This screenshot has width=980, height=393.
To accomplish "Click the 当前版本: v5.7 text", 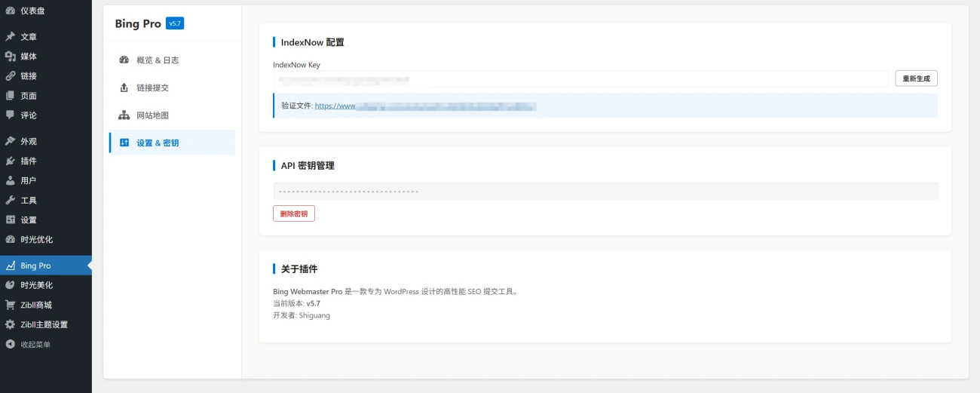I will (x=297, y=303).
